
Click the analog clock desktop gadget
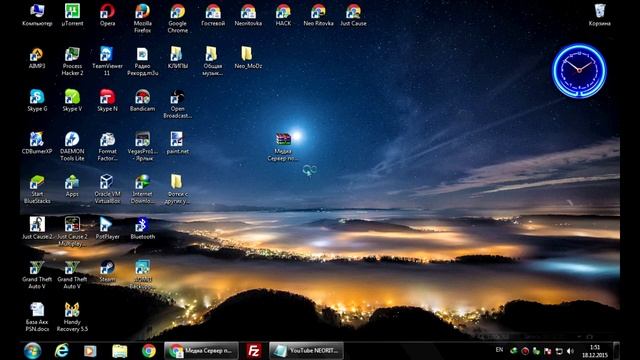click(x=579, y=71)
